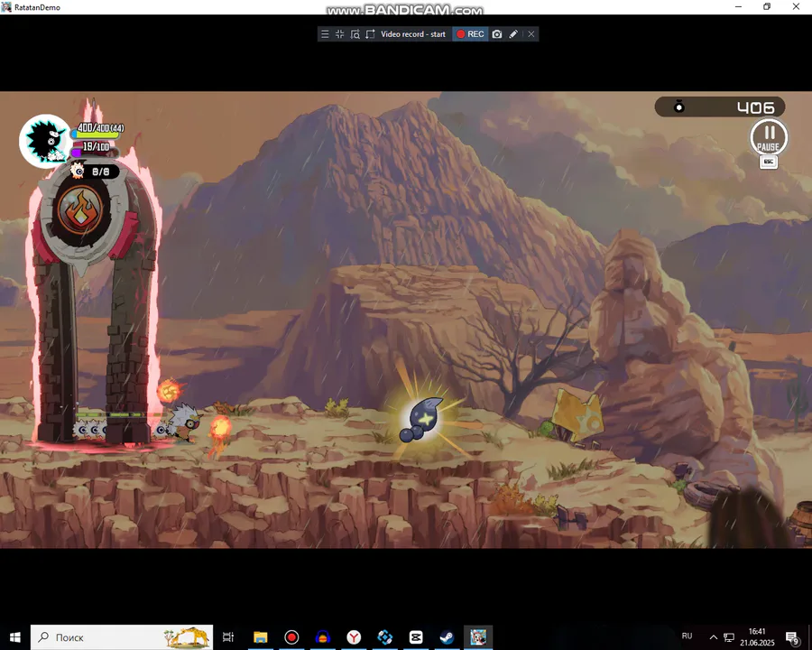Click the Bandicam collapse-arrows icon
Screen dimensions: 812x650
coord(340,34)
